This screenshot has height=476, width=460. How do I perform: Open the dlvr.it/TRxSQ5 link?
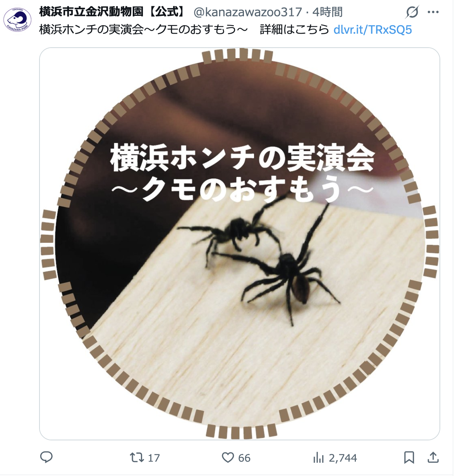[372, 29]
